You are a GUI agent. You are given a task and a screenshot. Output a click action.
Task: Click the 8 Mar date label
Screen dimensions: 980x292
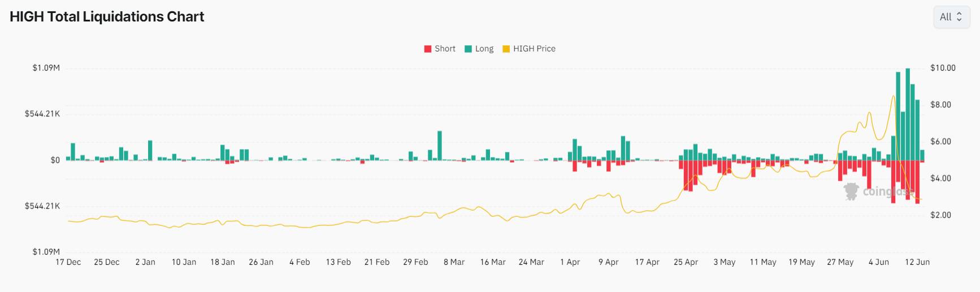tap(454, 262)
